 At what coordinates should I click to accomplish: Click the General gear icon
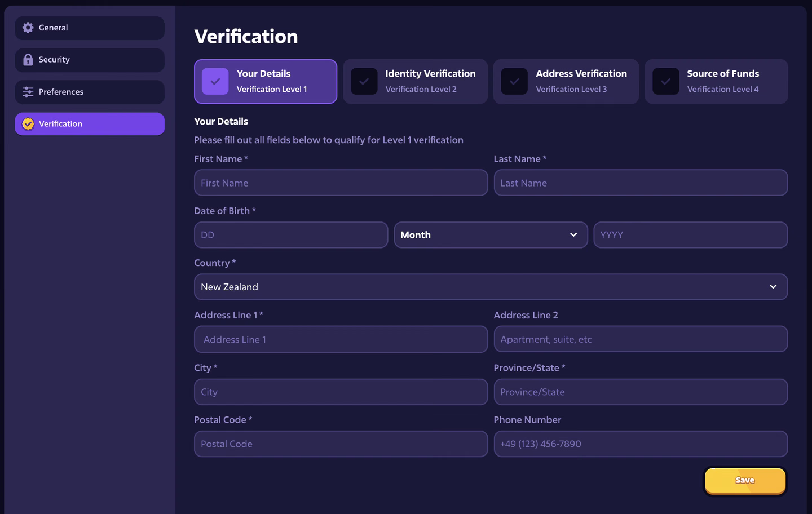point(28,28)
